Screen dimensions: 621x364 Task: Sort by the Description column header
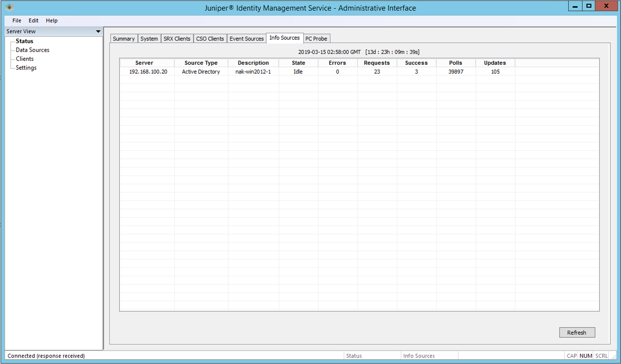click(x=253, y=63)
